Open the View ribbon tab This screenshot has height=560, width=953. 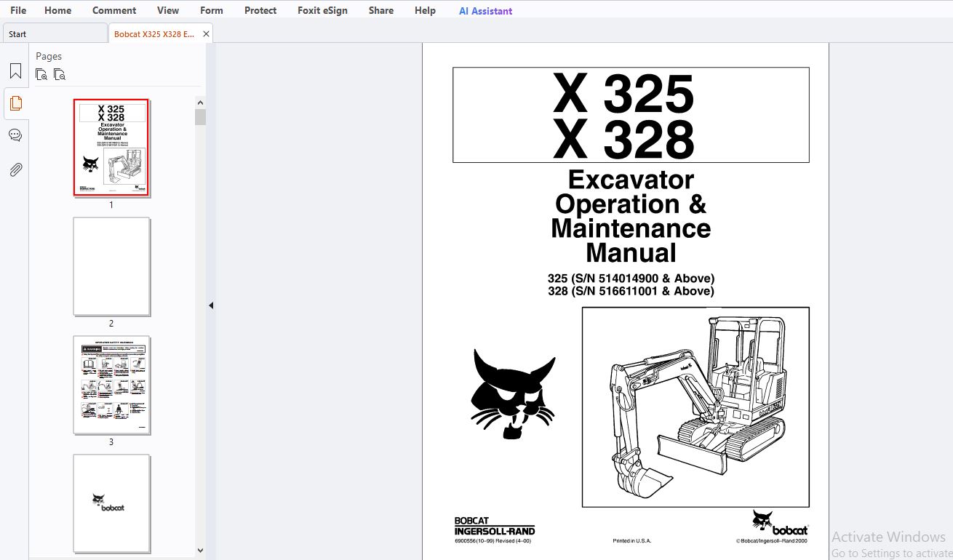pyautogui.click(x=168, y=10)
